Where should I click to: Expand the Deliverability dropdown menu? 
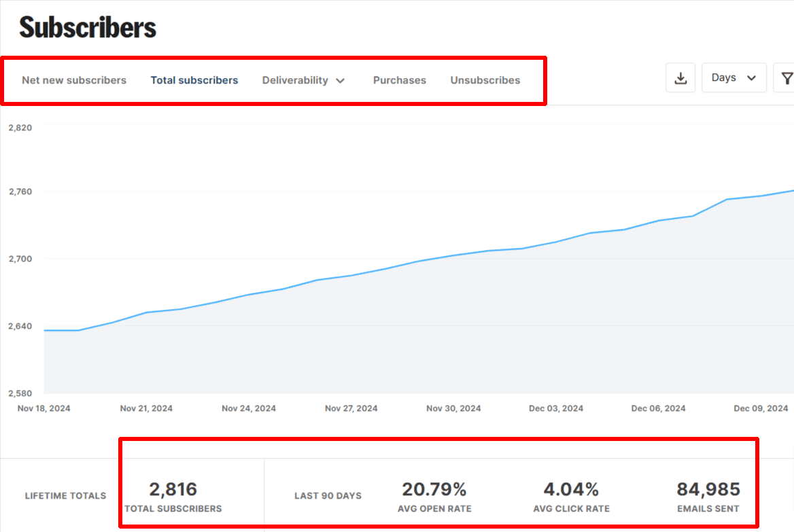(303, 80)
